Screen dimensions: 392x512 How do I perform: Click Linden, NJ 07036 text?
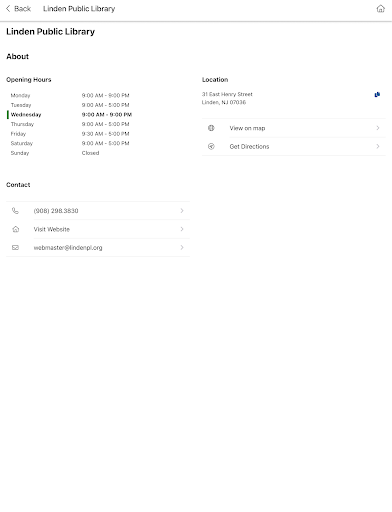pyautogui.click(x=224, y=102)
